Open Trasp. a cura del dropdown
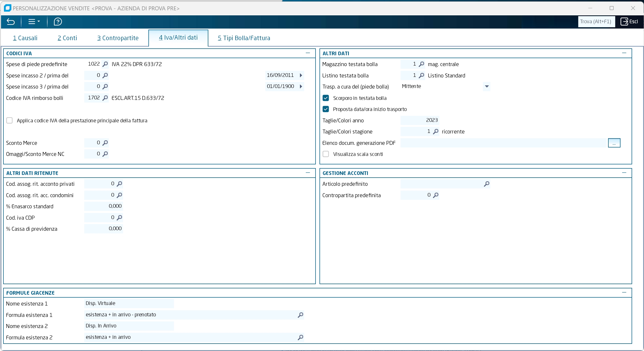 (x=487, y=86)
